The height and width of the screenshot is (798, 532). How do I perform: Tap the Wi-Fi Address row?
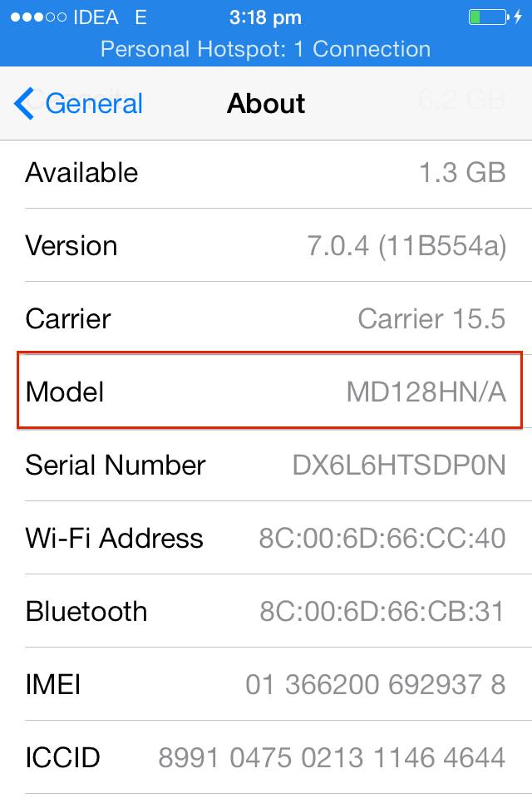click(266, 539)
